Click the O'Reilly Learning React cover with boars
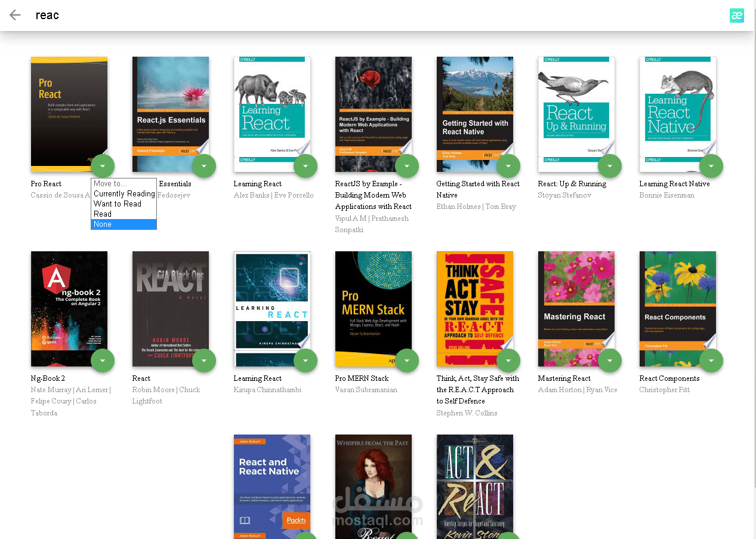The width and height of the screenshot is (756, 539). 272,114
